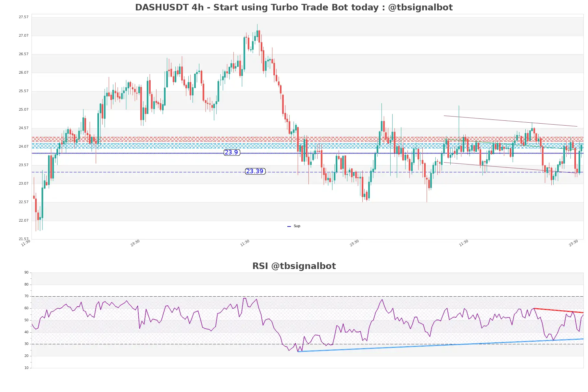Click the 26.07 price axis label
Image resolution: width=588 pixels, height=392 pixels.
coord(23,72)
